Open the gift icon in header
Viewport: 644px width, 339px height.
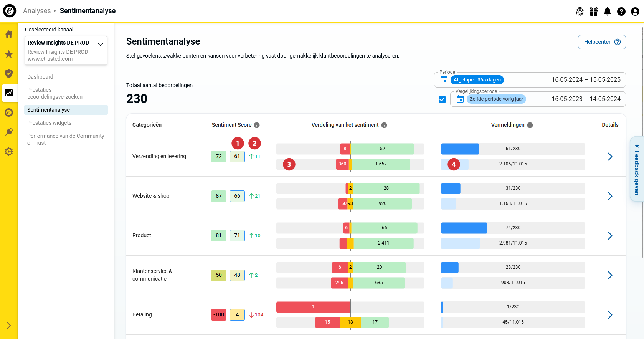pos(594,12)
